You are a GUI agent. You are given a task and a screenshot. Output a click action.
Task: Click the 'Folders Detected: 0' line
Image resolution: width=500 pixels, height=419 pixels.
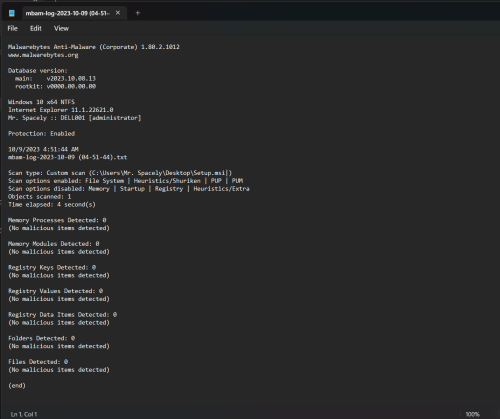tap(41, 338)
